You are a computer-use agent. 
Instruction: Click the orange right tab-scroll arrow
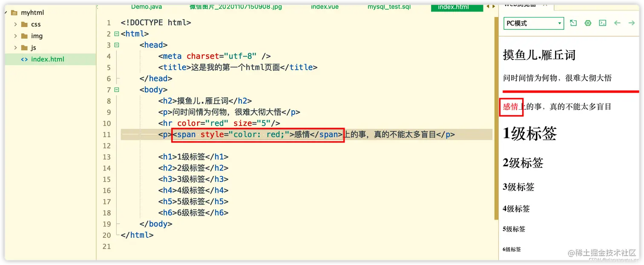coord(494,6)
